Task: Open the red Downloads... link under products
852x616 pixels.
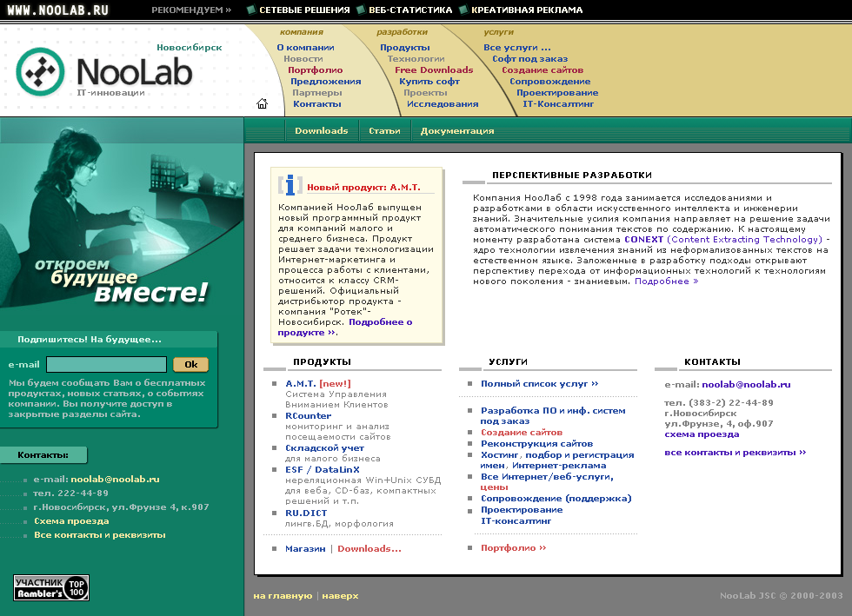Action: click(x=369, y=548)
